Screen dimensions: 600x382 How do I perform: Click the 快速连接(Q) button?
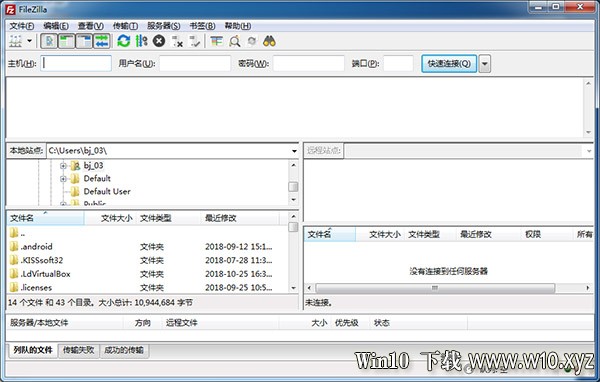click(449, 64)
